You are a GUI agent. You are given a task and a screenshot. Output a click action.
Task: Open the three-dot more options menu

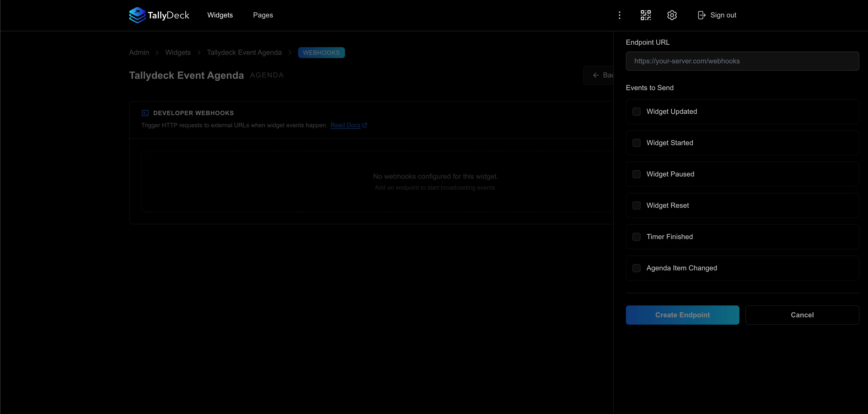(x=619, y=15)
